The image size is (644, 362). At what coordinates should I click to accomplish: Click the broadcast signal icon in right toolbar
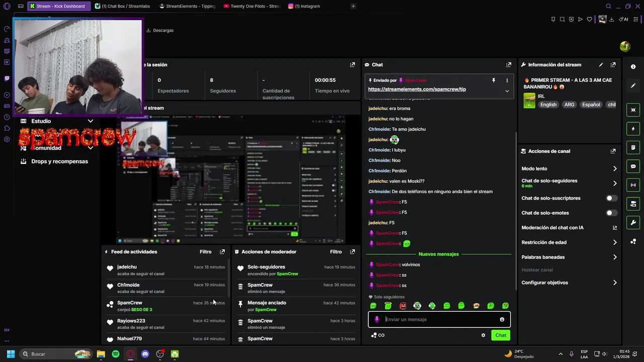point(633,185)
